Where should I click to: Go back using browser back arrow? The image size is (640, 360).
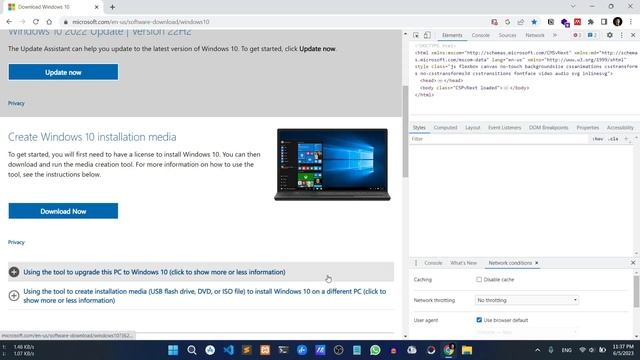9,22
